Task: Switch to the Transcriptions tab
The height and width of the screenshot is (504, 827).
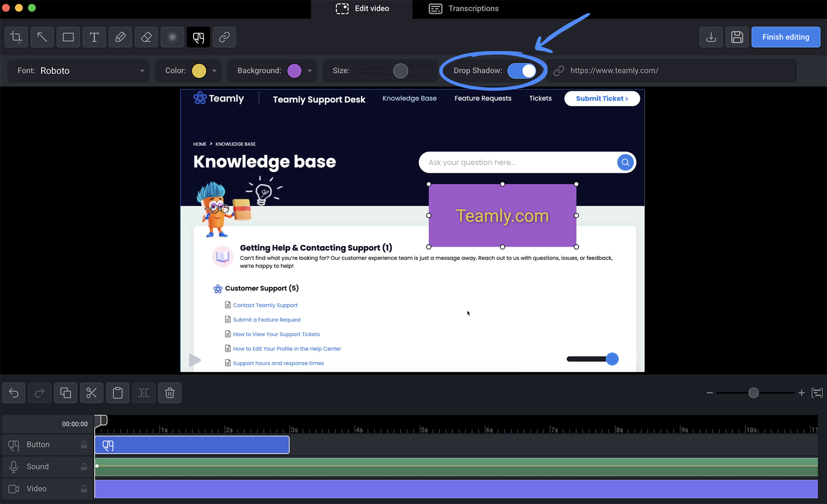Action: (x=464, y=9)
